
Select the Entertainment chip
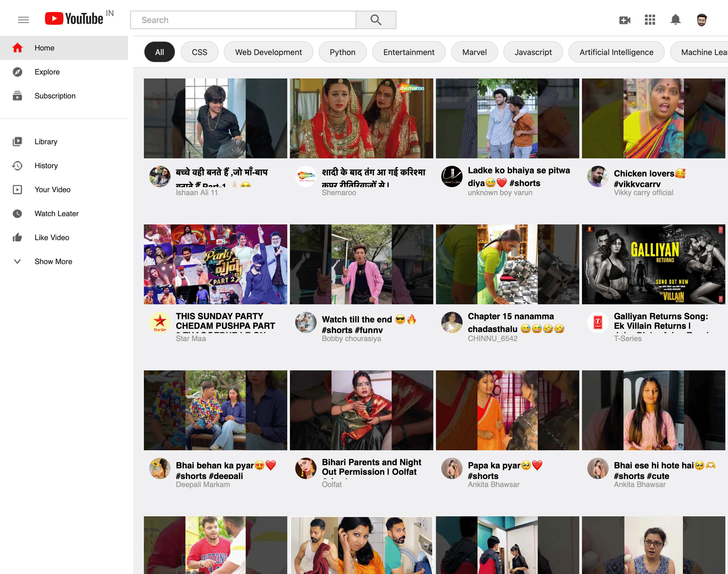coord(409,52)
